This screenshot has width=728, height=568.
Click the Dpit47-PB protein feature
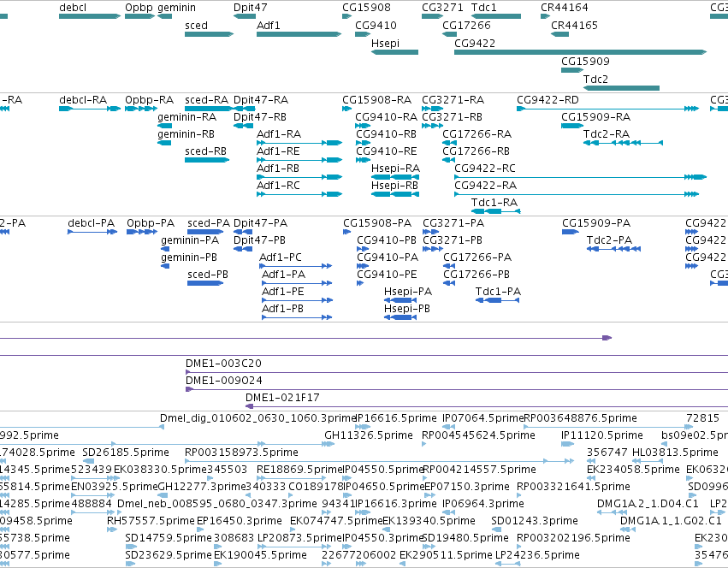(243, 249)
